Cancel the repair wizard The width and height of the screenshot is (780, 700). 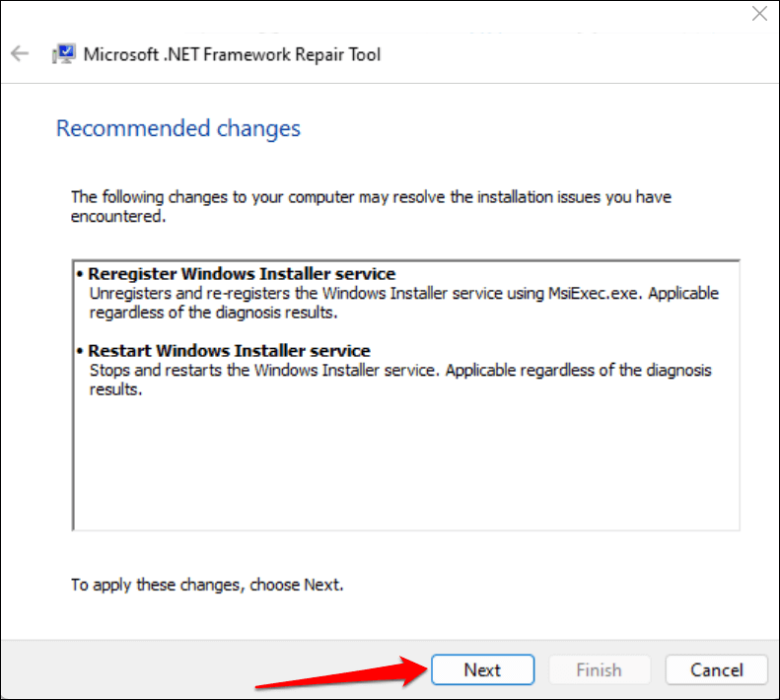point(716,669)
